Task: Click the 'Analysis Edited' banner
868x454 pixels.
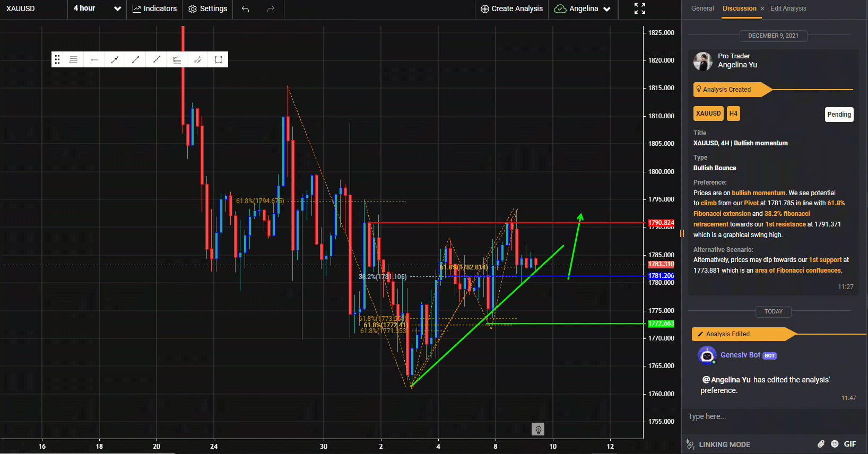Action: [744, 334]
